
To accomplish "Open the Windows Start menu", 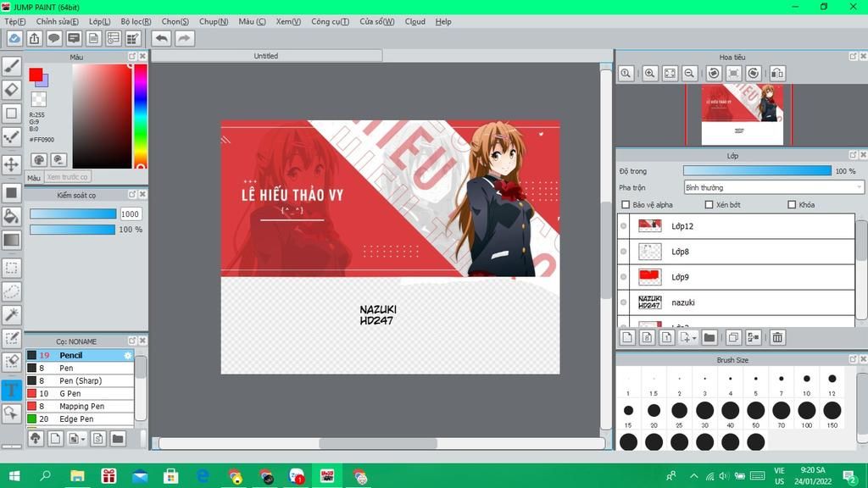I will pos(14,476).
